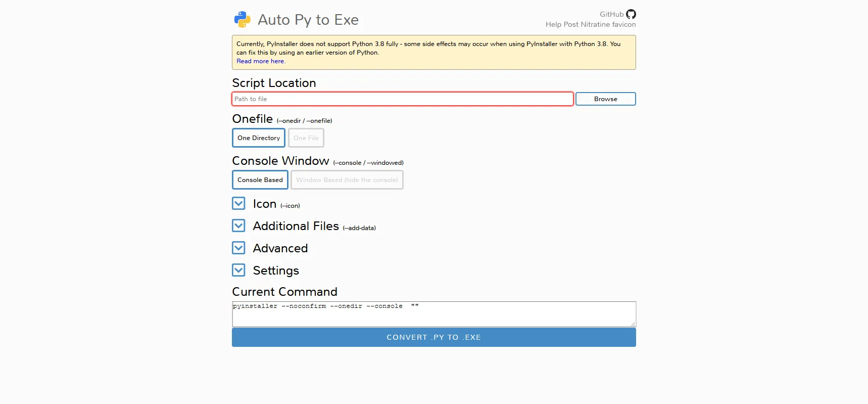Click inside the Current Command text area
Screen dimensions: 868x404
(434, 314)
